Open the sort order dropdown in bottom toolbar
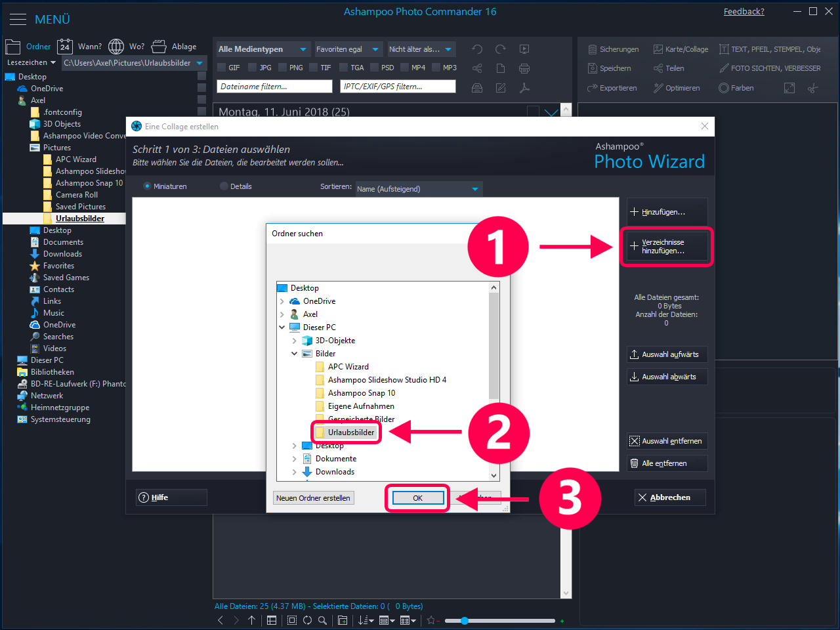This screenshot has width=840, height=630. [366, 620]
